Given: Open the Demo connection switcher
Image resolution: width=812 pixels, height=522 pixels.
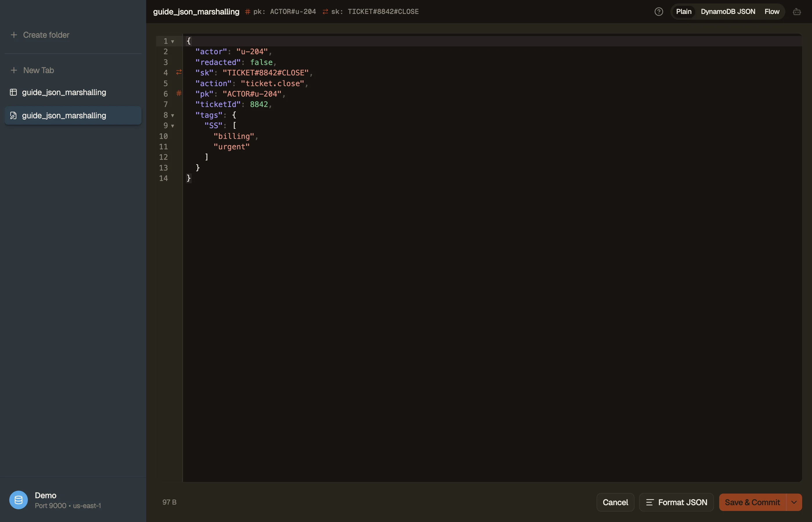Looking at the screenshot, I should (x=73, y=500).
